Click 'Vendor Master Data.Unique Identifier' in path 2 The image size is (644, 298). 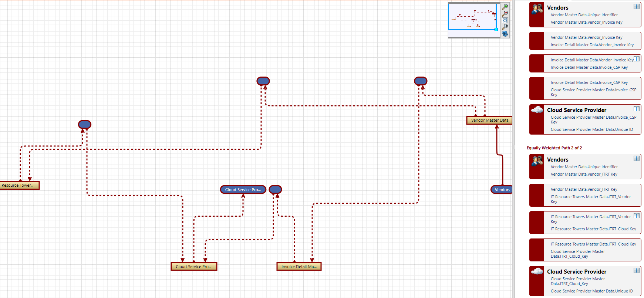pyautogui.click(x=584, y=167)
